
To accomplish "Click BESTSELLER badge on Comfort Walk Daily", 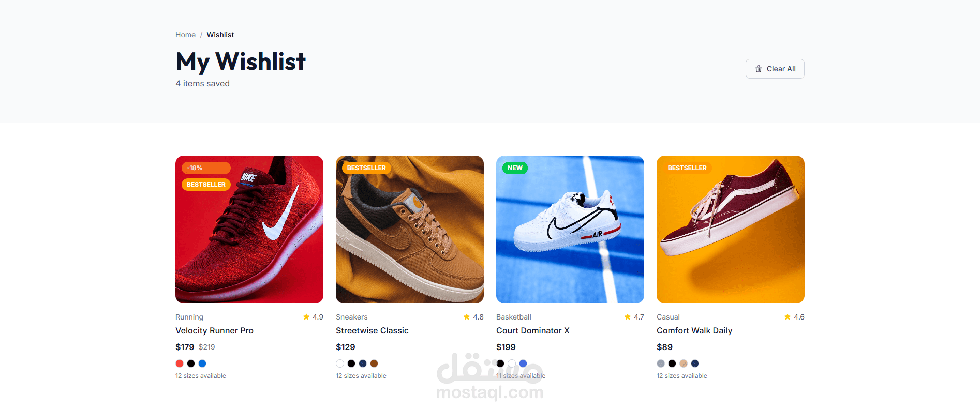I will click(687, 168).
